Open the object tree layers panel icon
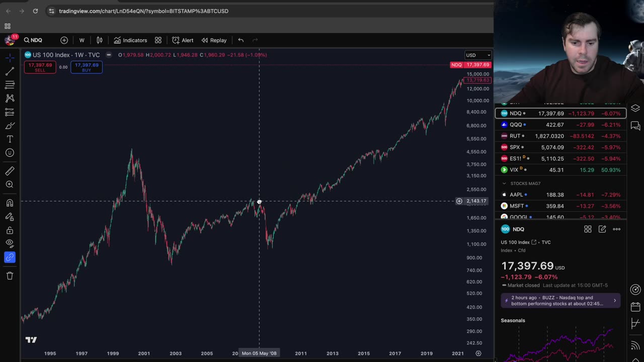The image size is (644, 362). [635, 108]
